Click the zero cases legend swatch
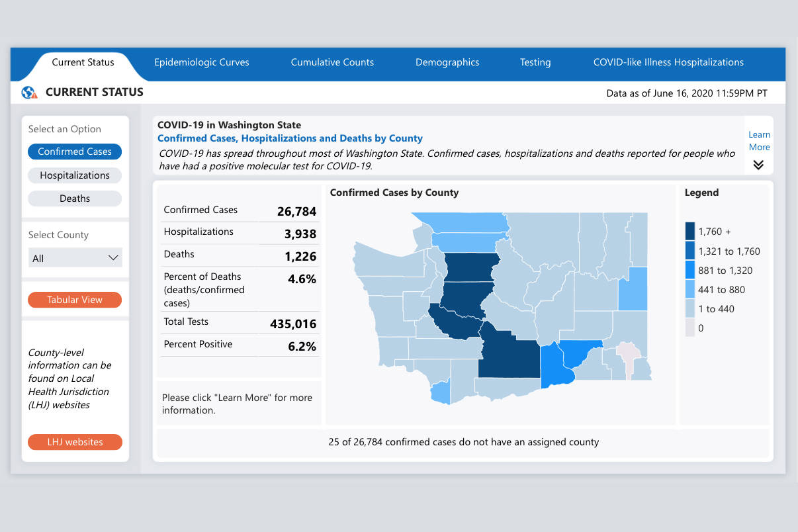The width and height of the screenshot is (798, 532). point(690,328)
